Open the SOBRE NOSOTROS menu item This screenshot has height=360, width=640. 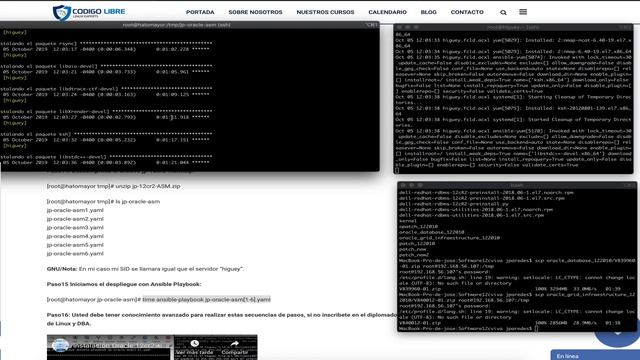pos(256,12)
